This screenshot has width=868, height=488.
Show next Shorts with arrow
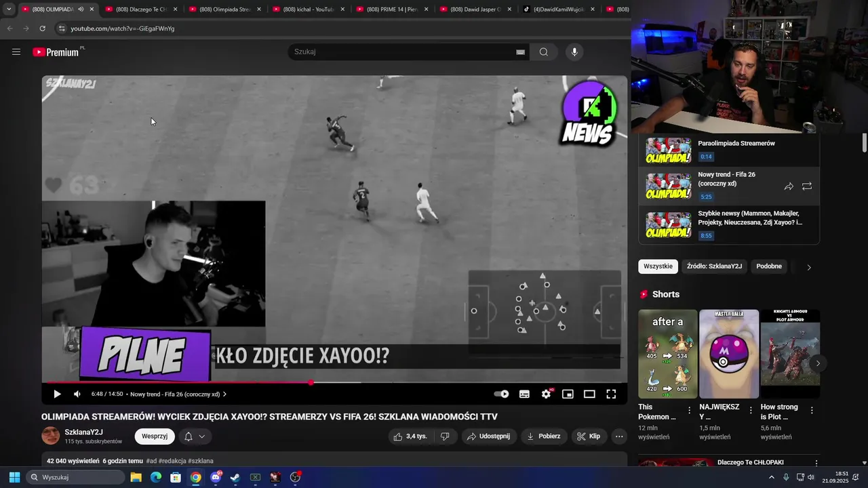coord(818,363)
